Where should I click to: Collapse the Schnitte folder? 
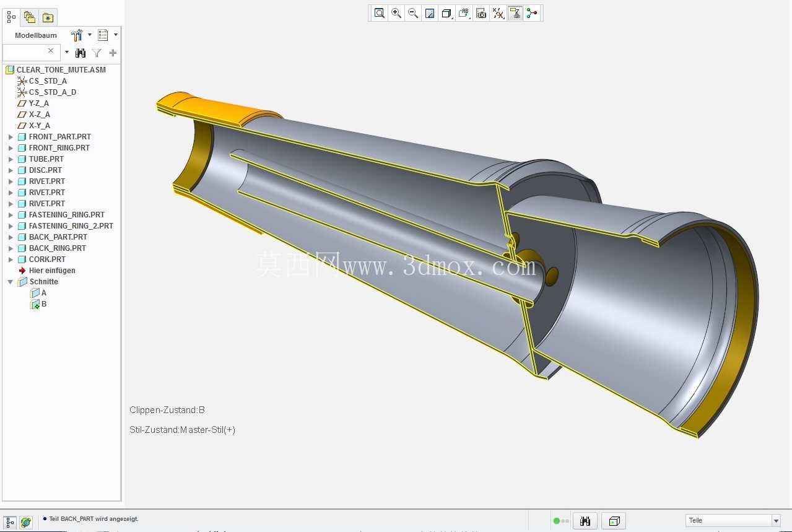tap(11, 282)
